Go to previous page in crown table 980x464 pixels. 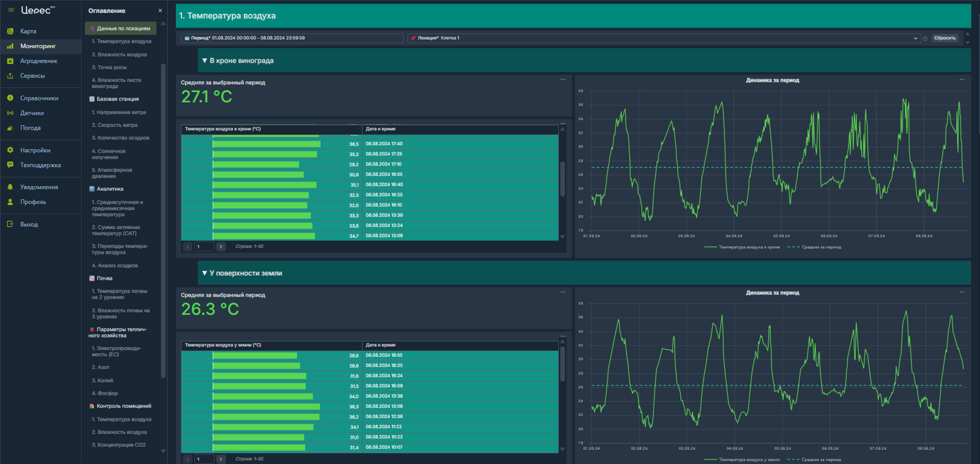click(188, 247)
